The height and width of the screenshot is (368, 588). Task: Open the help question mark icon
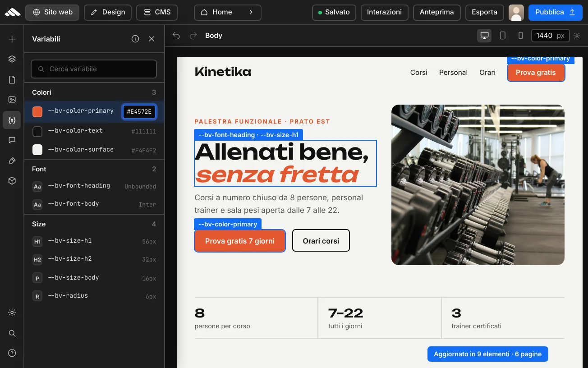tap(12, 353)
